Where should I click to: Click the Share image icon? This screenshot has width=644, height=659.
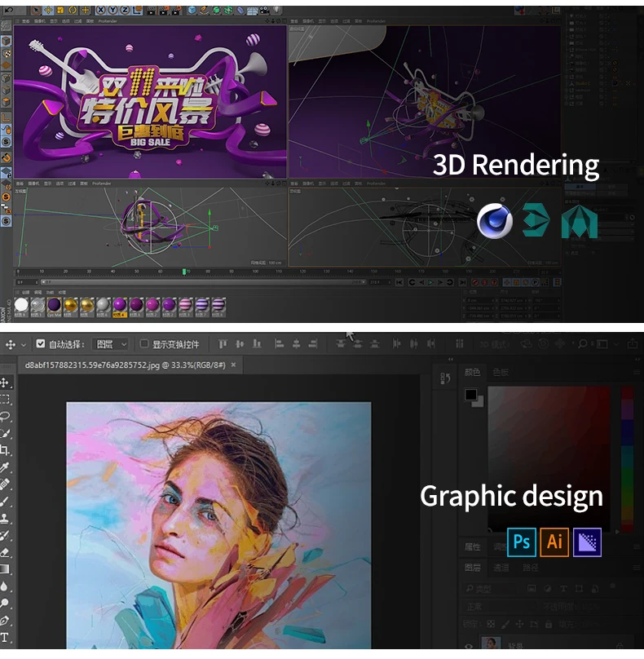[x=633, y=344]
